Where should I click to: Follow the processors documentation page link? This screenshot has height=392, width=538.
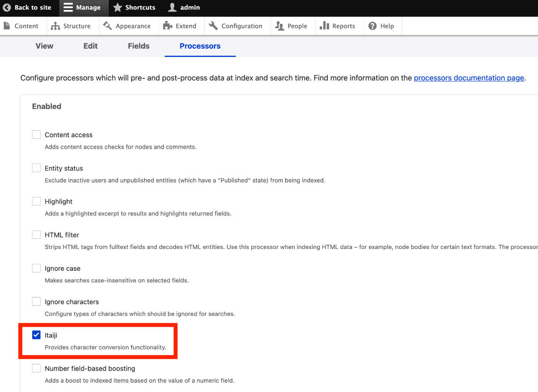[x=469, y=78]
